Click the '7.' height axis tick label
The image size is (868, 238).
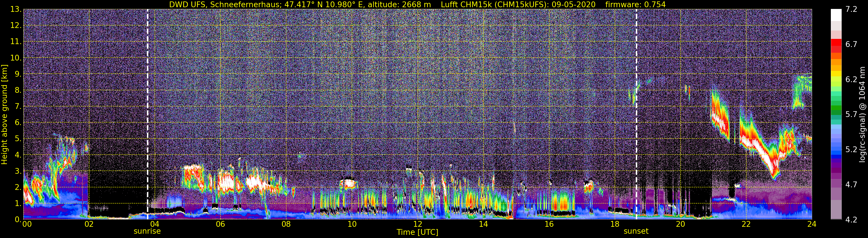18,106
